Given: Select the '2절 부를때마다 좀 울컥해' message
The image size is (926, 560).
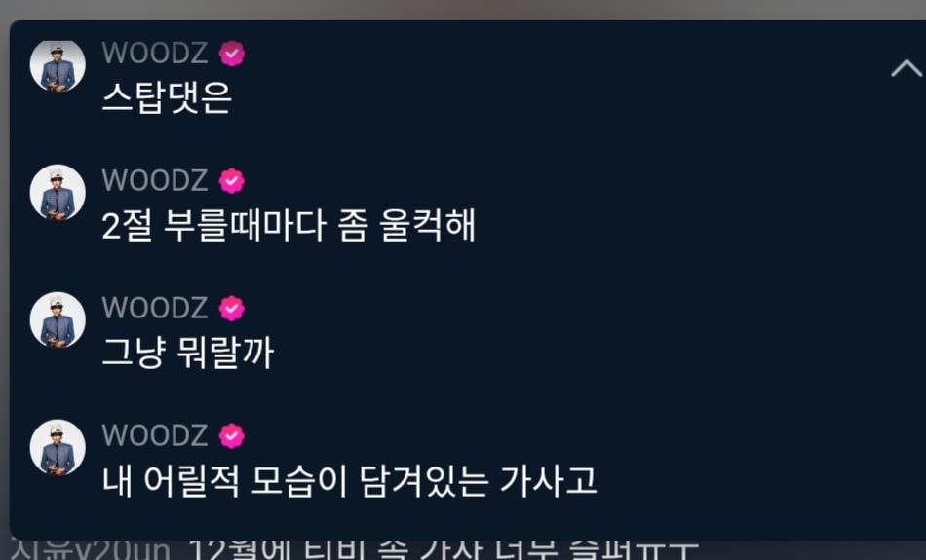Looking at the screenshot, I should tap(289, 225).
